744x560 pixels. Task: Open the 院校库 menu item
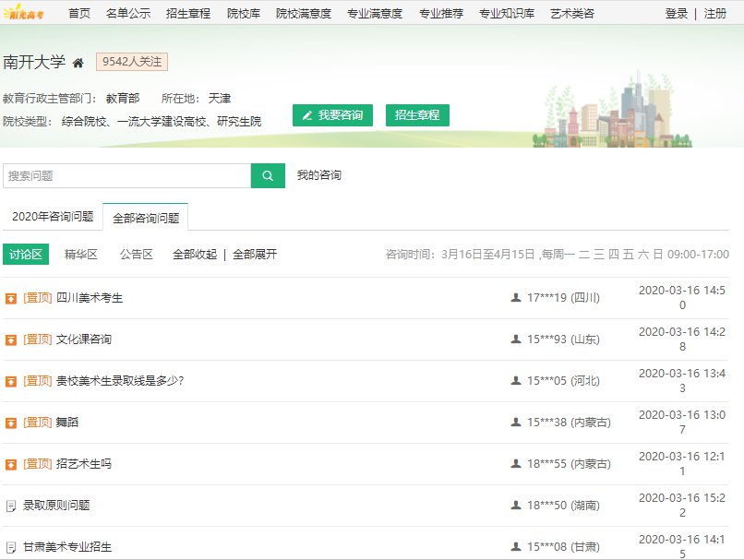point(244,14)
